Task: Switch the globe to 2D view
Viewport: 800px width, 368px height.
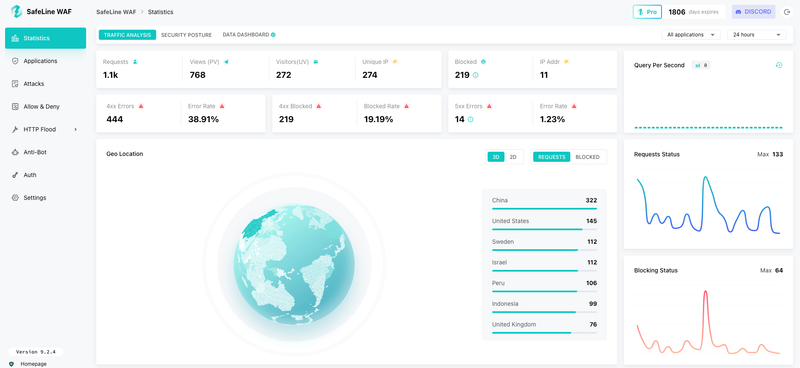Action: click(x=513, y=157)
